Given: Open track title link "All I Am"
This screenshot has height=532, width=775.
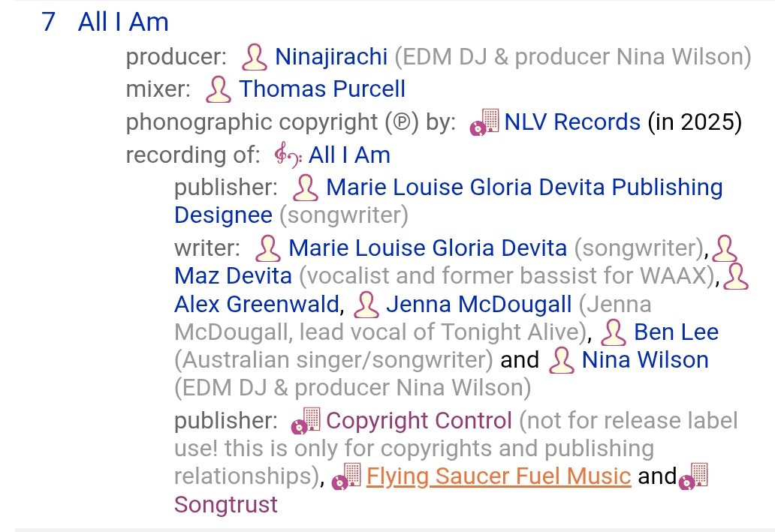Looking at the screenshot, I should point(123,22).
